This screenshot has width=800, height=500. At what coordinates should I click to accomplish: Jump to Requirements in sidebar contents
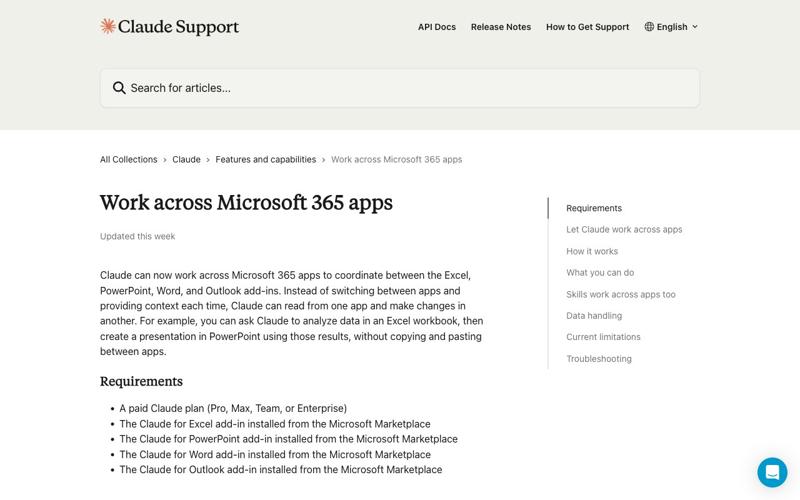click(594, 208)
